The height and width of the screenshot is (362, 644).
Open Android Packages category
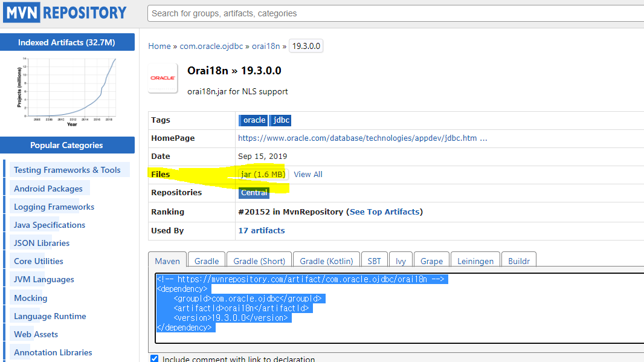[48, 189]
